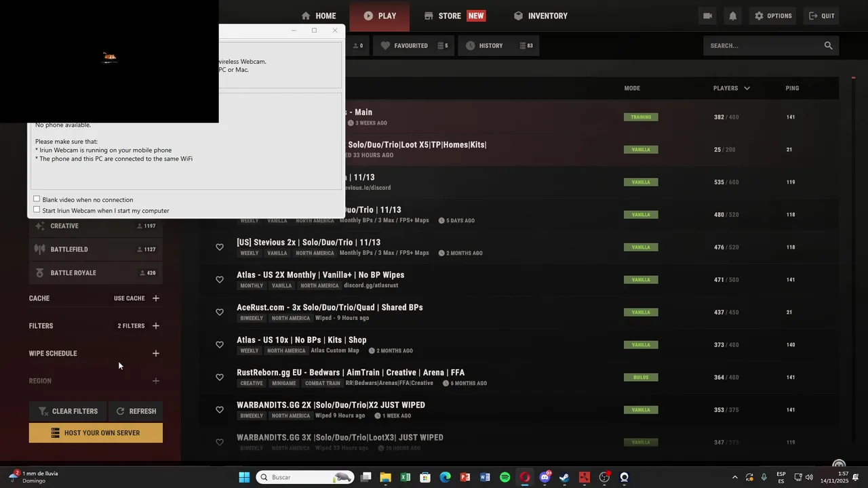The image size is (868, 488).
Task: Favorite the Atlas US 2X Monthly server heart
Action: click(220, 279)
